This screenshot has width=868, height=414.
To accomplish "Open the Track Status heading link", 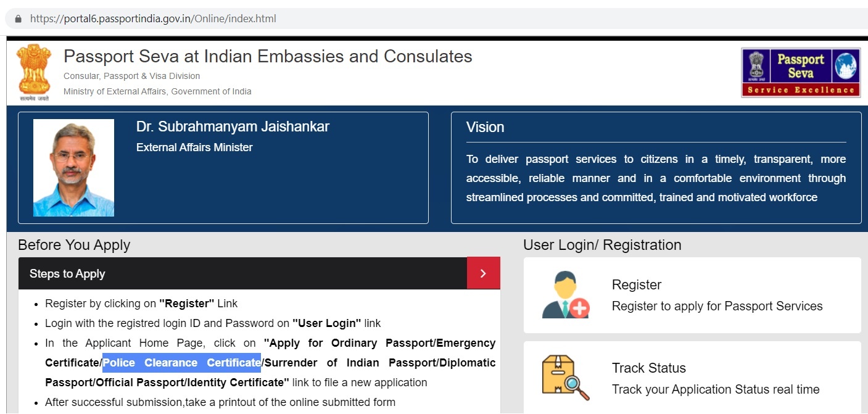I will [x=648, y=368].
